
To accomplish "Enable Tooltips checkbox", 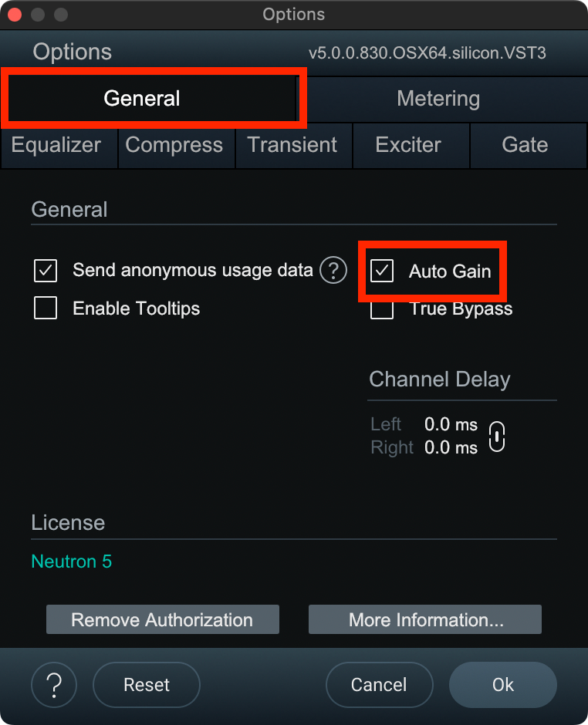I will pos(46,309).
